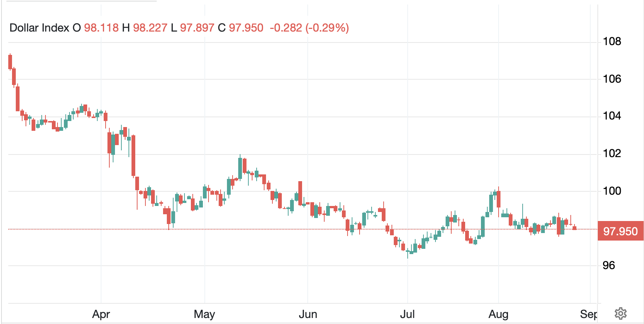Click the Sep label on time axis
The height and width of the screenshot is (324, 644).
[x=588, y=314]
